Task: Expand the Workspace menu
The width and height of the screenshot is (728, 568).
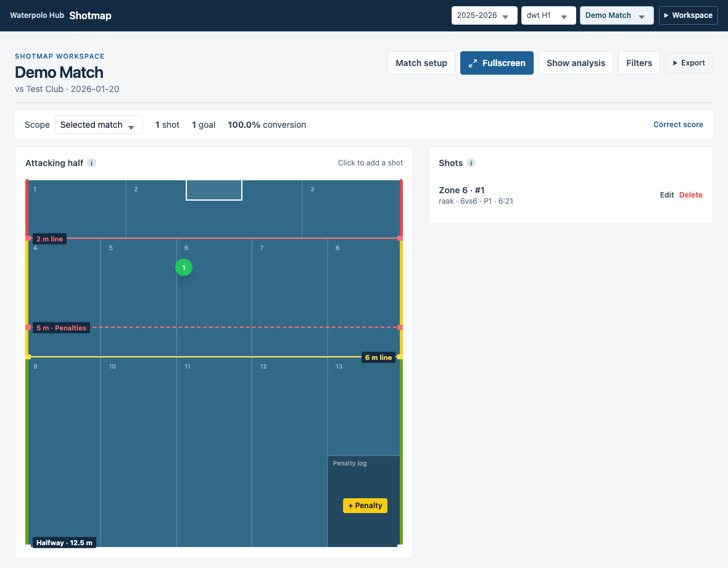Action: 688,15
